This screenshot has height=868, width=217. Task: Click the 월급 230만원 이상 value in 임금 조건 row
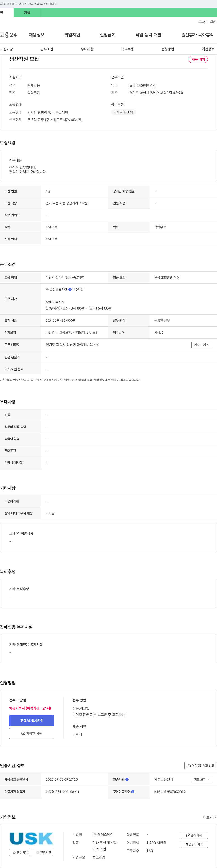[167, 277]
